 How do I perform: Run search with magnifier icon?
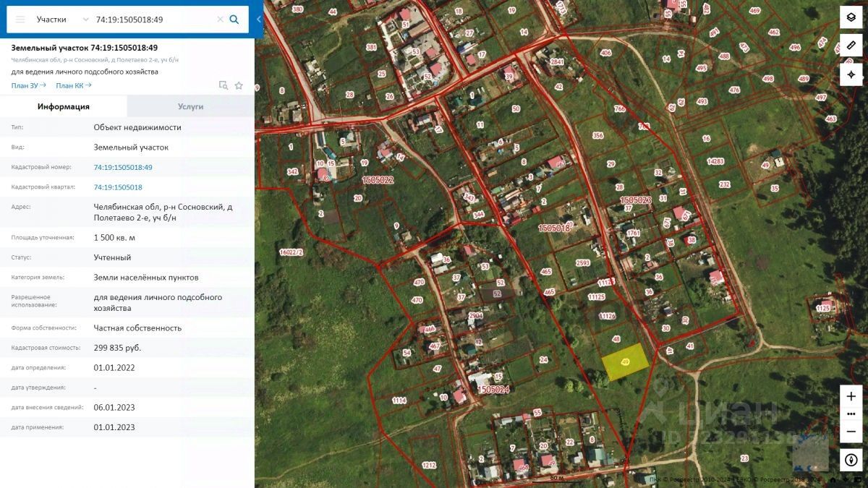(x=234, y=20)
